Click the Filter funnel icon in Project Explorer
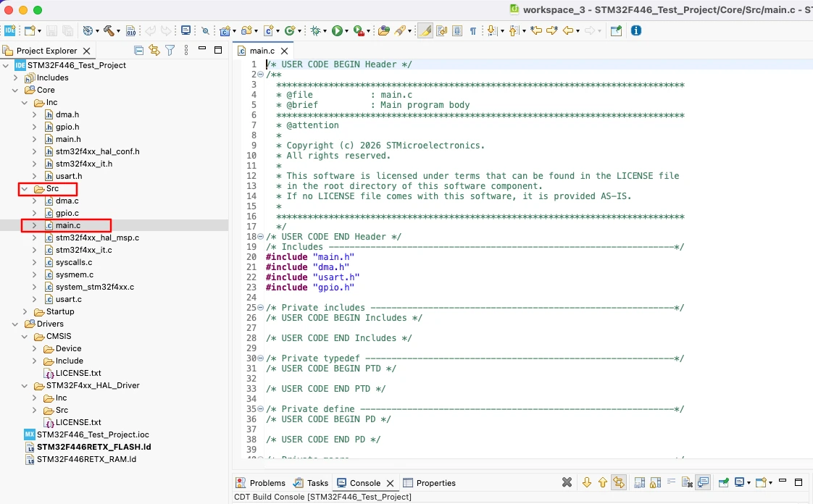813x504 pixels. pyautogui.click(x=170, y=50)
